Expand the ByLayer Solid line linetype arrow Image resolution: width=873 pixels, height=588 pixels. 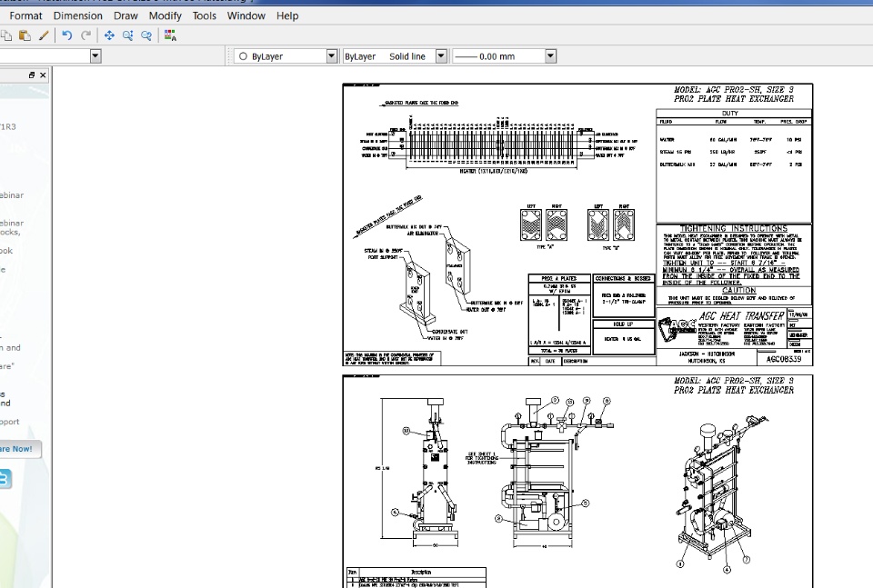pyautogui.click(x=441, y=55)
